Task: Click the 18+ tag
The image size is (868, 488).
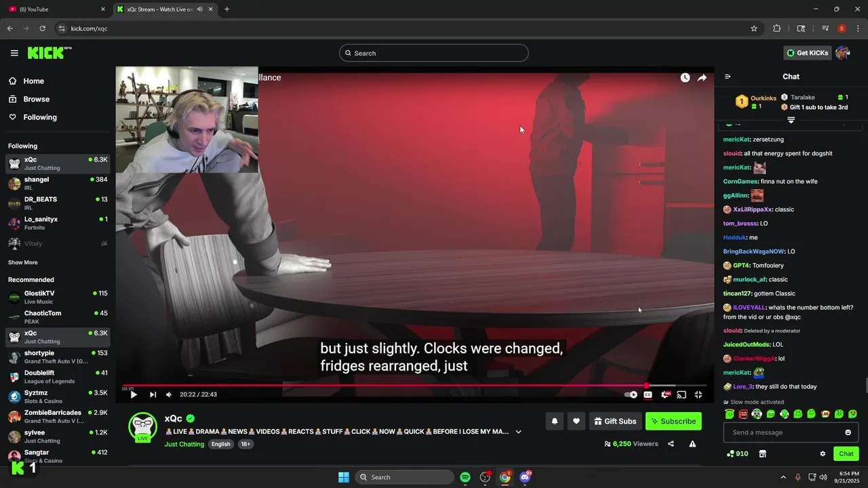Action: click(x=245, y=444)
